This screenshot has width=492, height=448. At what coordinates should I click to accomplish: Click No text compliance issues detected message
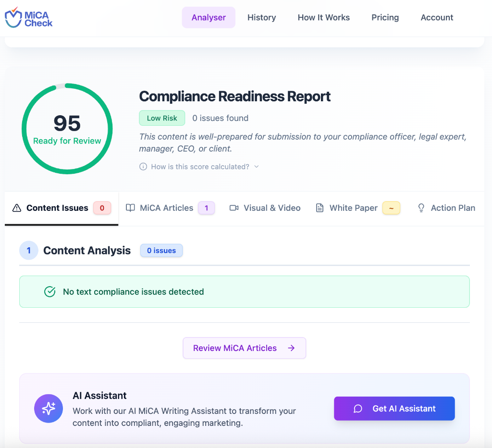click(134, 292)
